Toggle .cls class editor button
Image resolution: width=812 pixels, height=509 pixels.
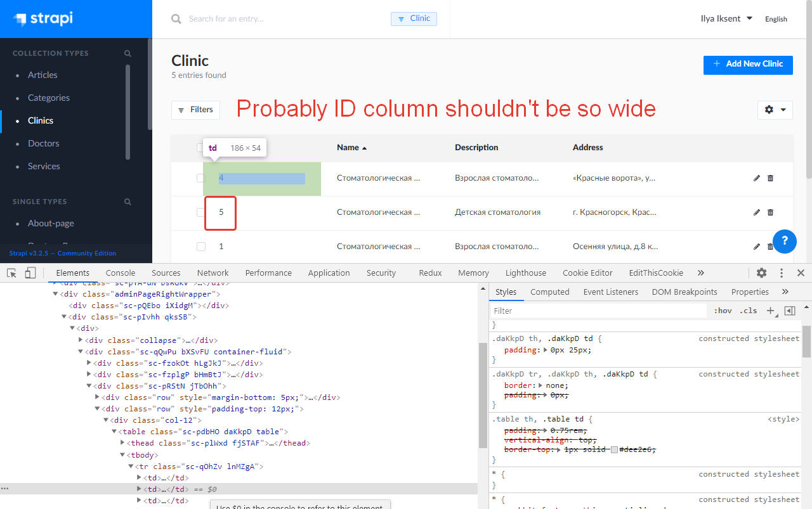click(x=749, y=311)
